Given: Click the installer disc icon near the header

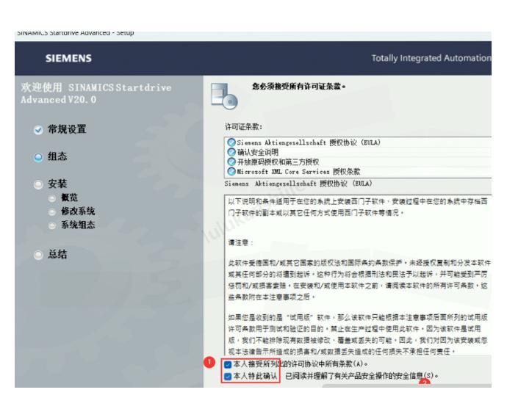Looking at the screenshot, I should point(224,96).
